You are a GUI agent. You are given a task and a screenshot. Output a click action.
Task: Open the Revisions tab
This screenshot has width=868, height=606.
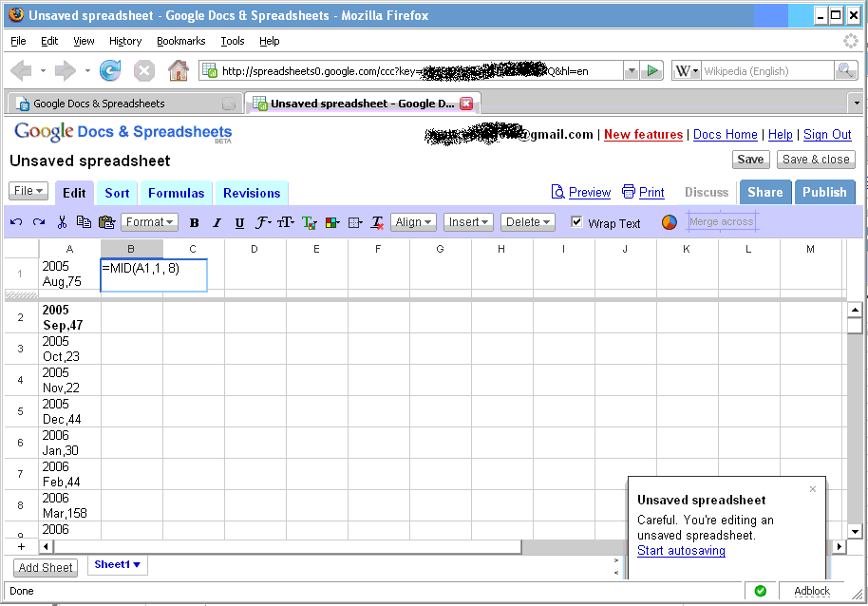pos(252,193)
